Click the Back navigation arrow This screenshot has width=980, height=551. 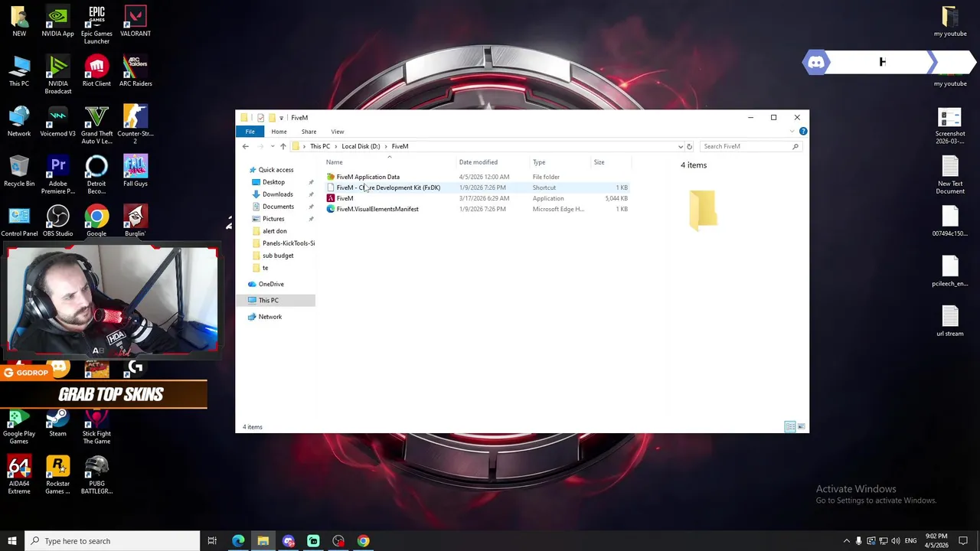(x=246, y=146)
